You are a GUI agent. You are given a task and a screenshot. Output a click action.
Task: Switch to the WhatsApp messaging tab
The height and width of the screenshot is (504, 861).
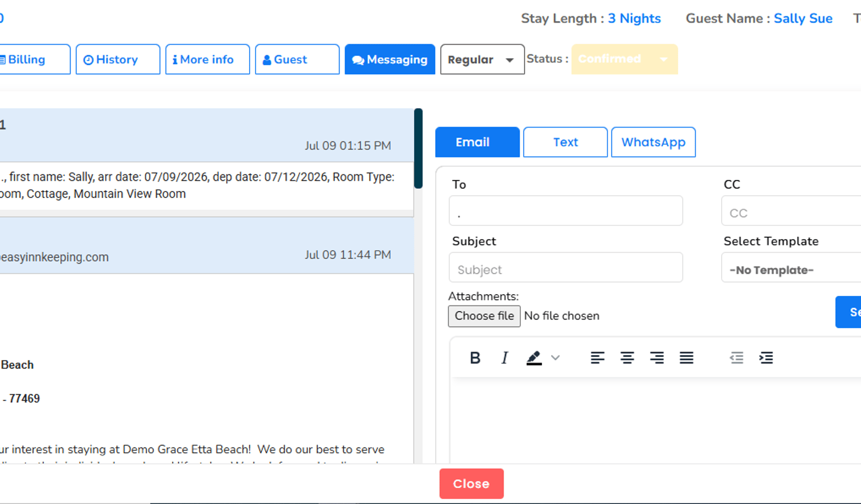[653, 142]
